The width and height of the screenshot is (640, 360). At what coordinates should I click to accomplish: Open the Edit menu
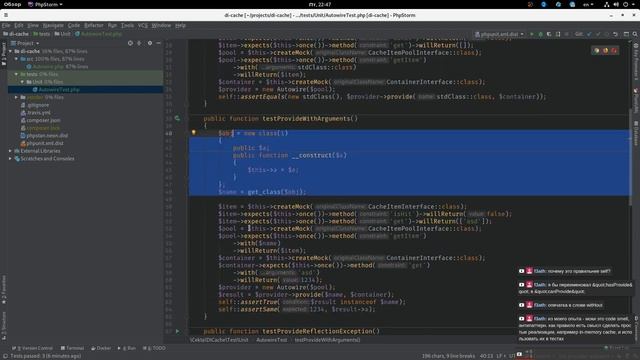tap(19, 25)
